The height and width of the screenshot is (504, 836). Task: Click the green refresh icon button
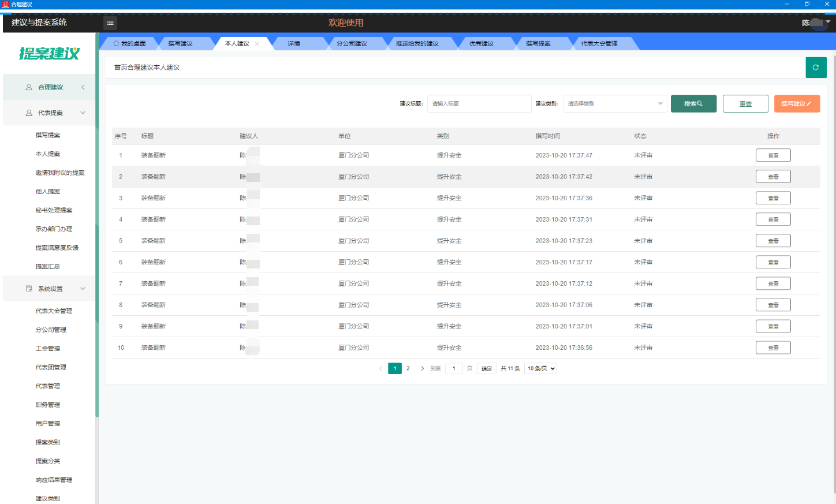tap(816, 68)
